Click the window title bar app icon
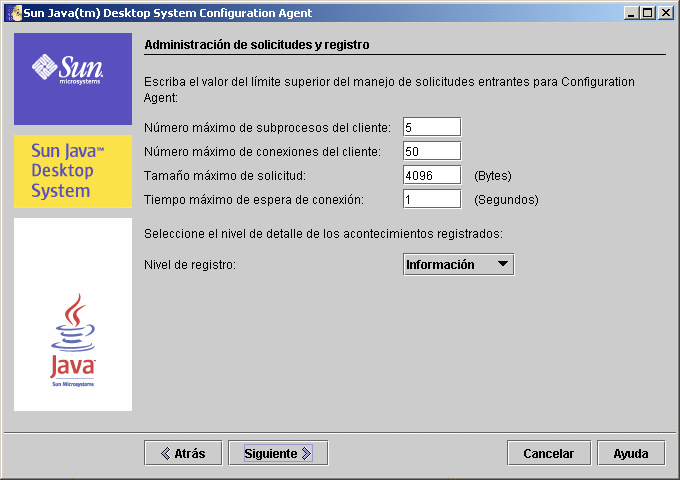The height and width of the screenshot is (480, 680). 16,13
